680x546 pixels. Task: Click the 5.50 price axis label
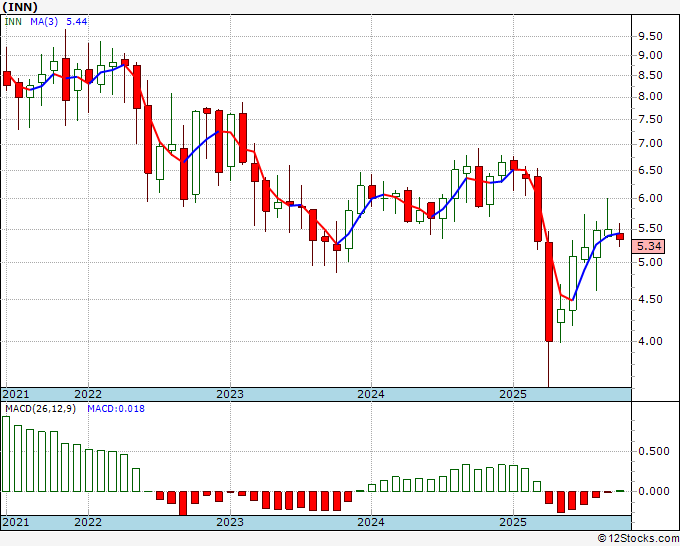point(650,229)
